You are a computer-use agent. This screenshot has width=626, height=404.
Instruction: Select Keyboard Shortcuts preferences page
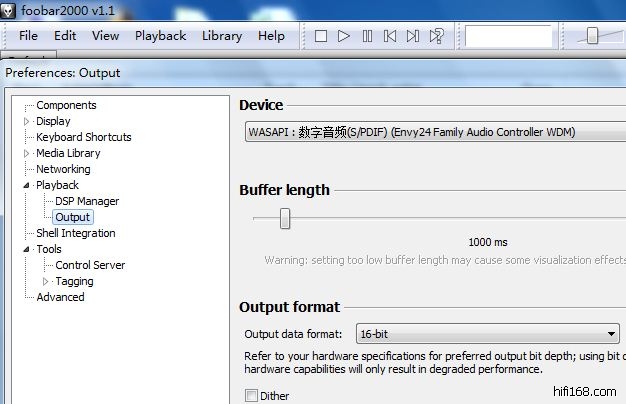point(83,137)
